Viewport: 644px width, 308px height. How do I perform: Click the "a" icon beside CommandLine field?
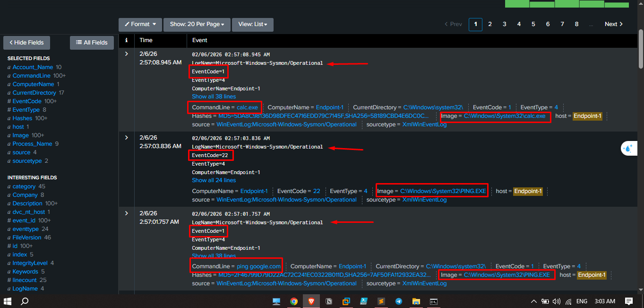coord(9,75)
